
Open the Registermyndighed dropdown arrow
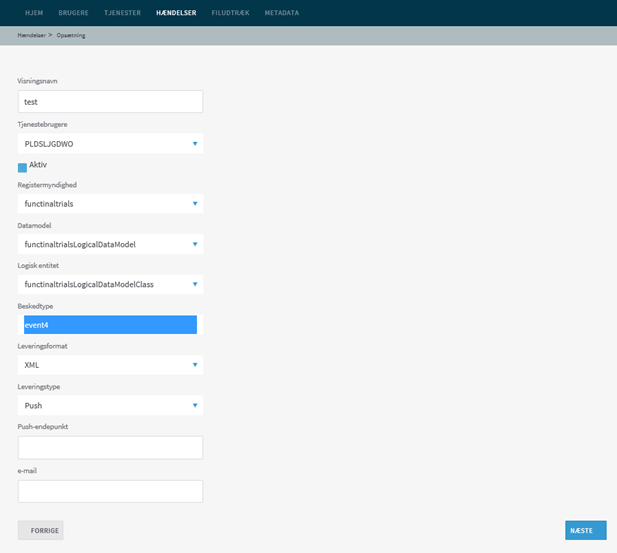[x=195, y=203]
